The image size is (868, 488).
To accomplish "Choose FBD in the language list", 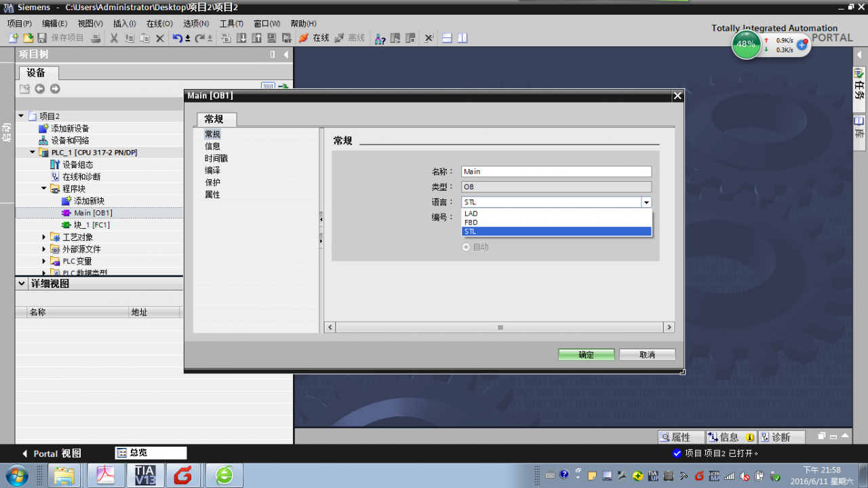I will [x=557, y=222].
